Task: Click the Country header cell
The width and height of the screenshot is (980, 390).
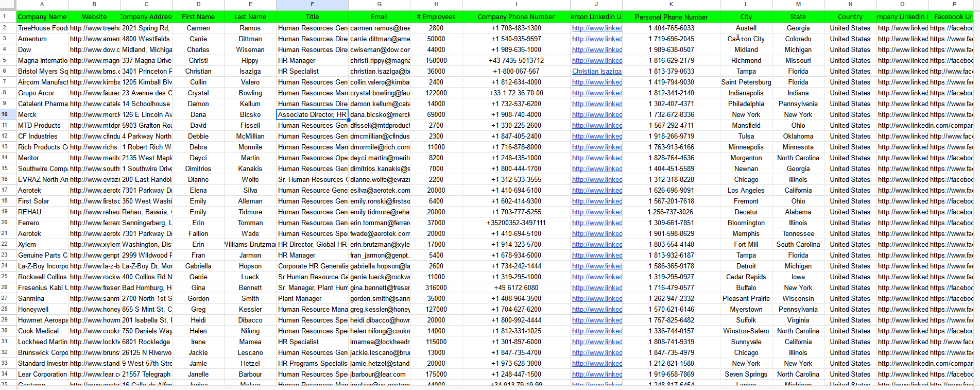Action: pos(850,17)
